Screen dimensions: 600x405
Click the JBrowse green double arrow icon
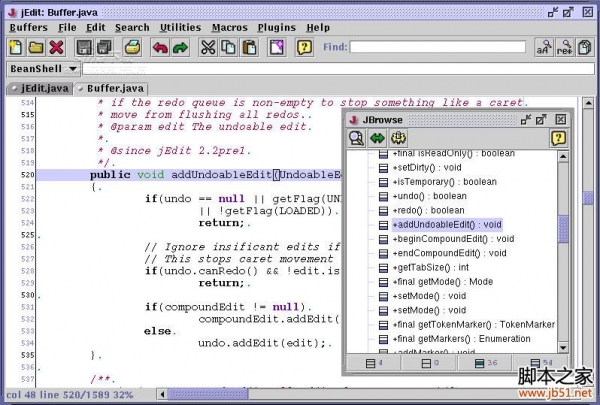click(377, 138)
